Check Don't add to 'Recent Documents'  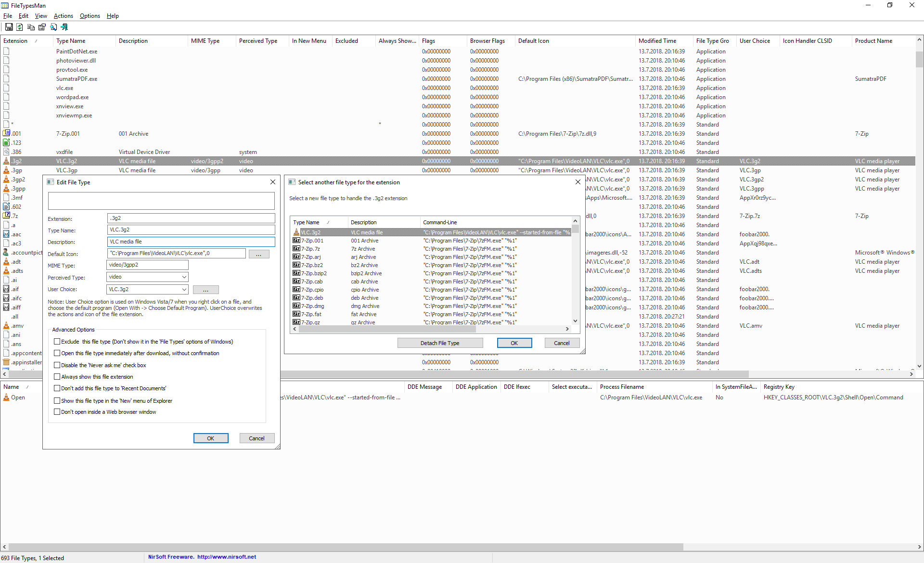tap(57, 388)
